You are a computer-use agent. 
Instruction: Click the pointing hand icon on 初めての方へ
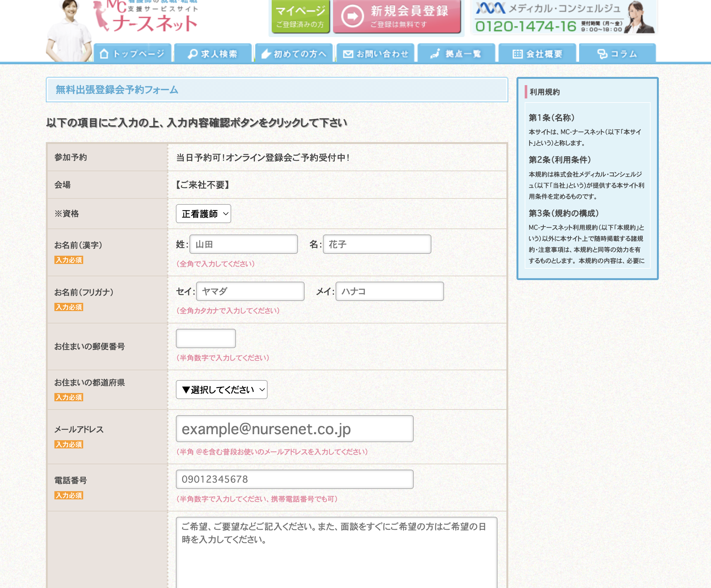(x=266, y=54)
